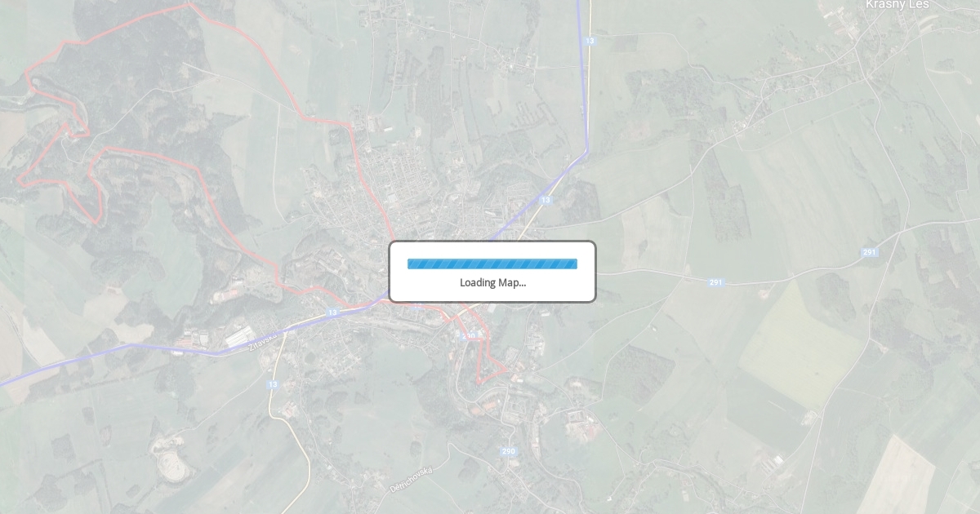980x514 pixels.
Task: Select the route 13 shield on the yellow southbound road
Action: [x=273, y=384]
